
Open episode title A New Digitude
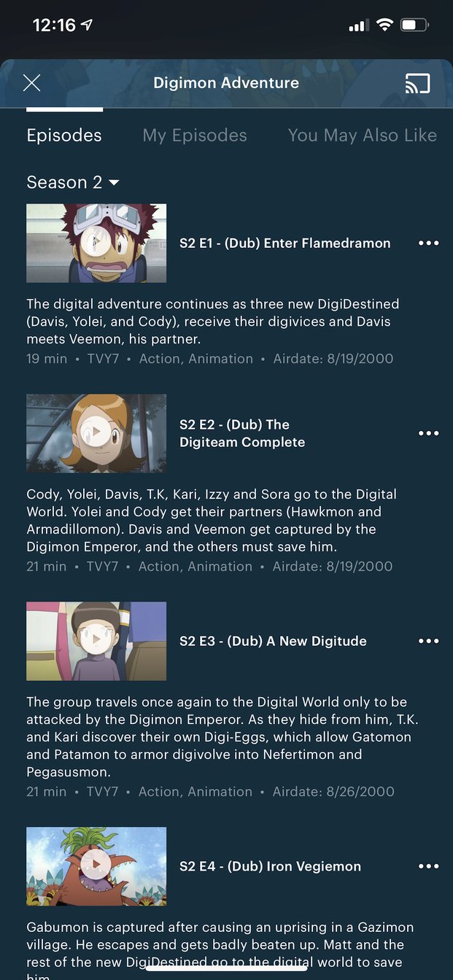(273, 642)
